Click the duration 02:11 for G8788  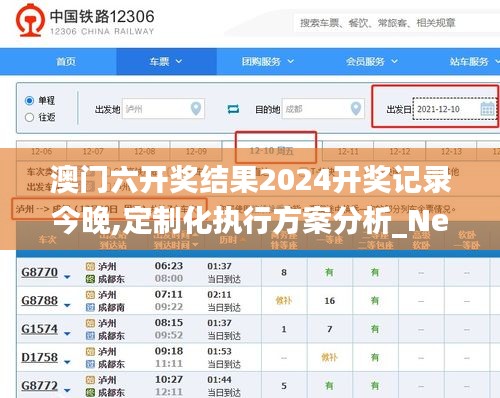click(x=219, y=295)
